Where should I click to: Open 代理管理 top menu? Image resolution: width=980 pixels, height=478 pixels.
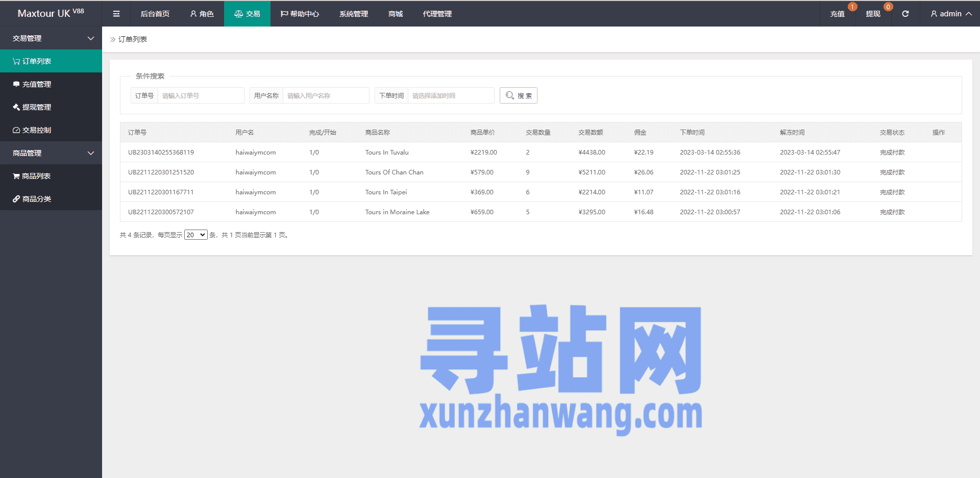pyautogui.click(x=437, y=14)
